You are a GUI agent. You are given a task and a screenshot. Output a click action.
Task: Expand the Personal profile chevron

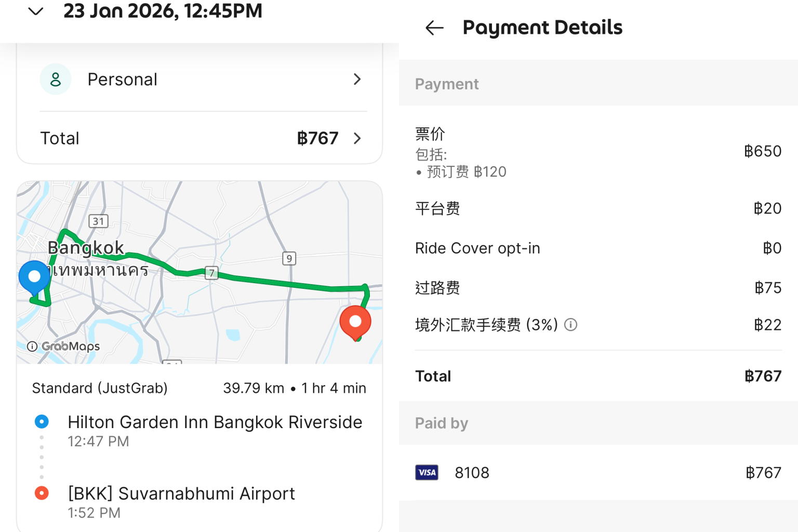pyautogui.click(x=357, y=79)
